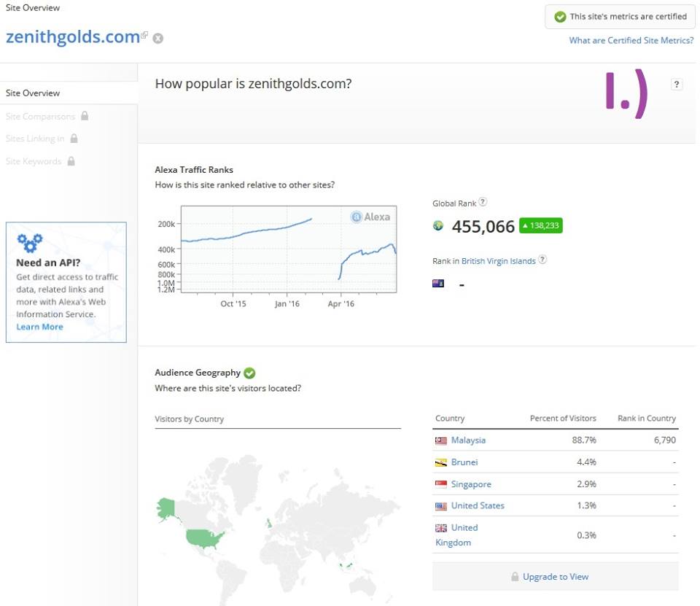Open What are Certified Site Metrics link
700x606 pixels.
pyautogui.click(x=631, y=40)
